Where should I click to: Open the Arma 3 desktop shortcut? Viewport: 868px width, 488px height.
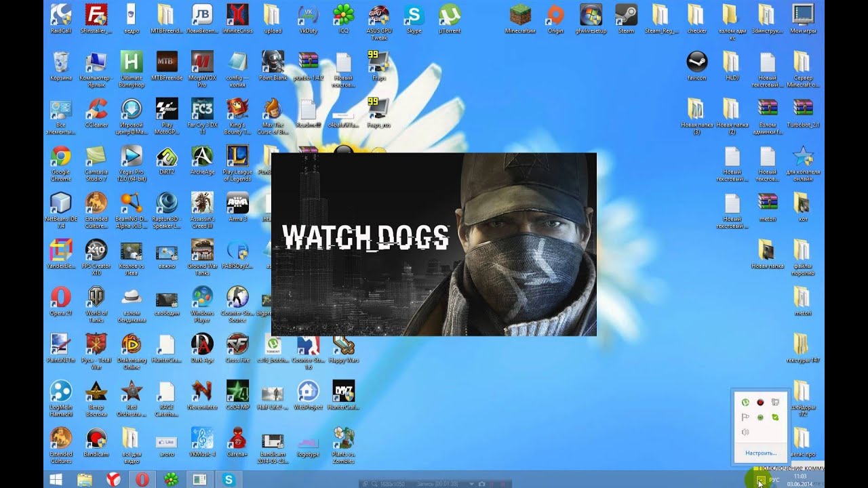pyautogui.click(x=237, y=207)
